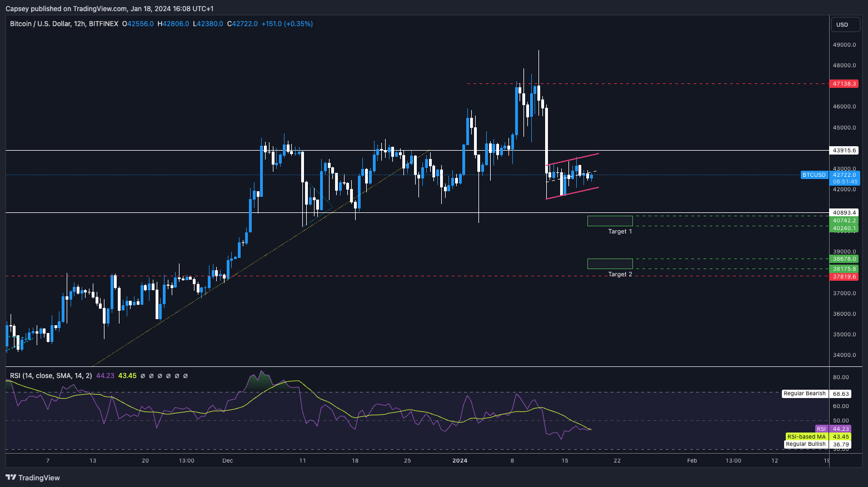
Task: Click the green 40742.2 price label
Action: click(x=845, y=221)
